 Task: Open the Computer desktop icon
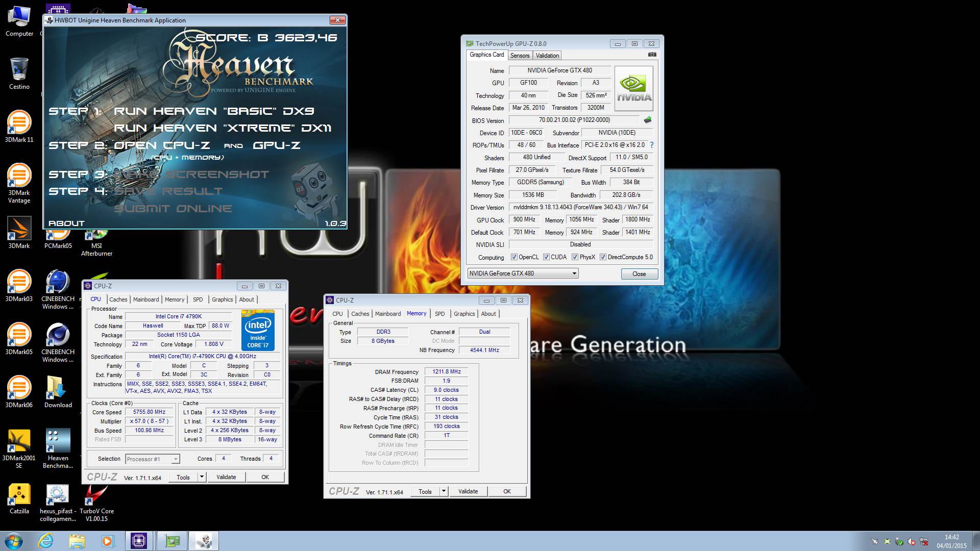click(19, 22)
